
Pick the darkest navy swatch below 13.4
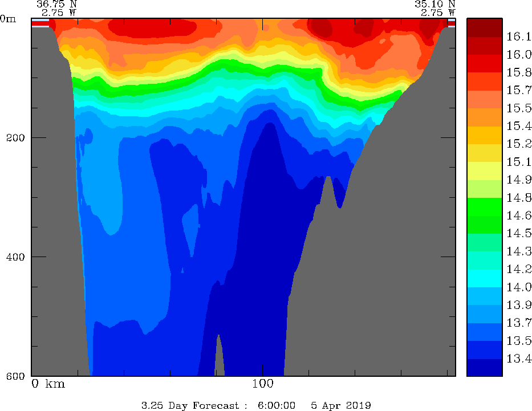485,368
